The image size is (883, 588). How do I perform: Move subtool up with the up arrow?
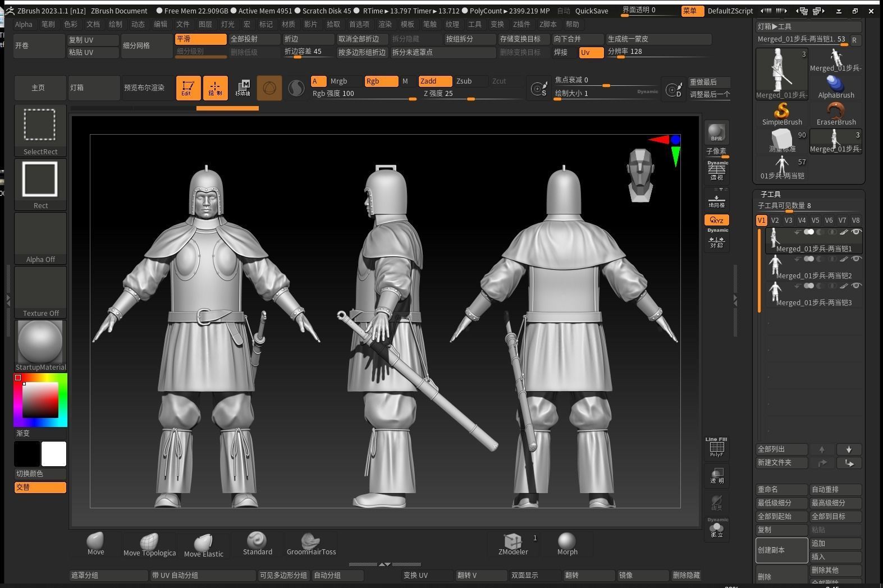tap(822, 449)
